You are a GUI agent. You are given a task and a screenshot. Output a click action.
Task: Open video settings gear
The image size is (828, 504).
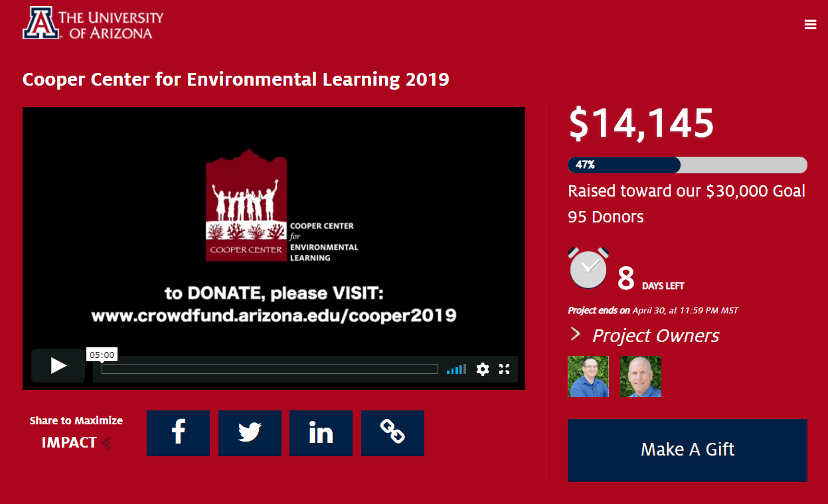tap(483, 369)
